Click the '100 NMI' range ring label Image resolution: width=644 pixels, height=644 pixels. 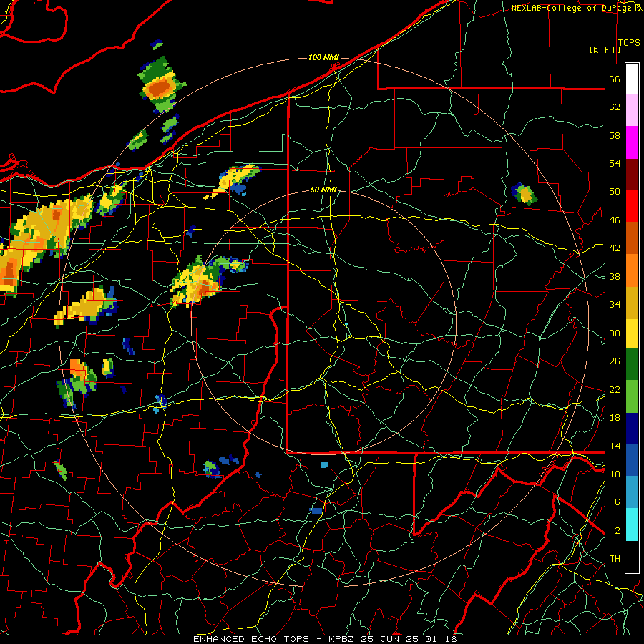point(323,57)
